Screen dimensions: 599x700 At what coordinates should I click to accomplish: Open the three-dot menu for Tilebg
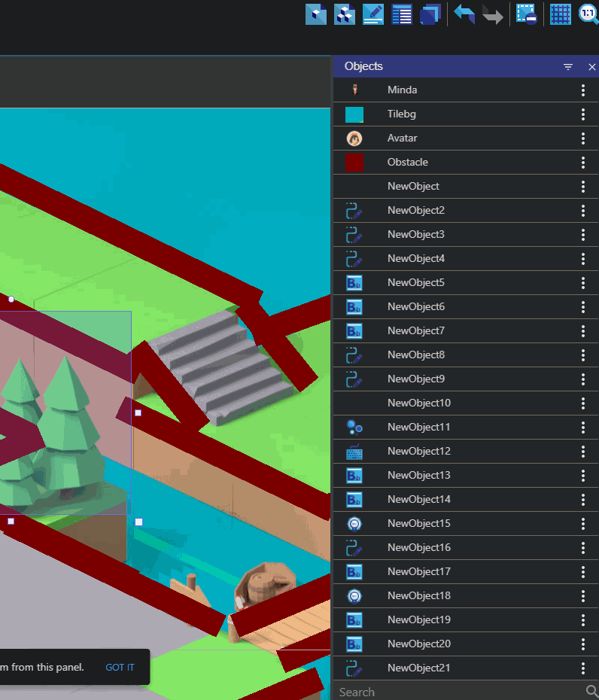(583, 114)
